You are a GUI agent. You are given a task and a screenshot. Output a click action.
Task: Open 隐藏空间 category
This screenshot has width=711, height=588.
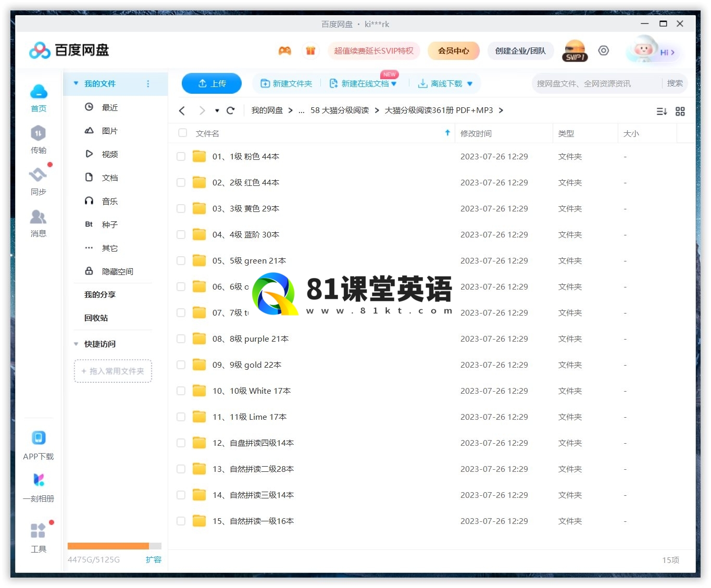point(109,271)
